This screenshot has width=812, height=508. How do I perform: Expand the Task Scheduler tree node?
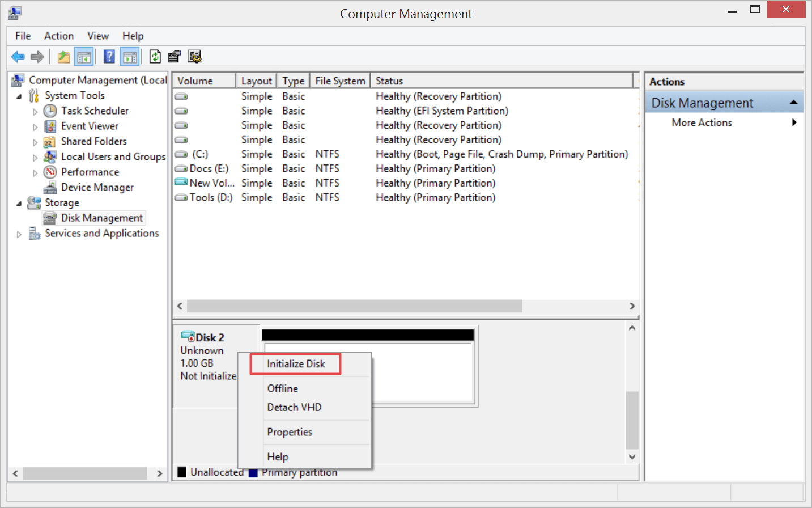(35, 112)
